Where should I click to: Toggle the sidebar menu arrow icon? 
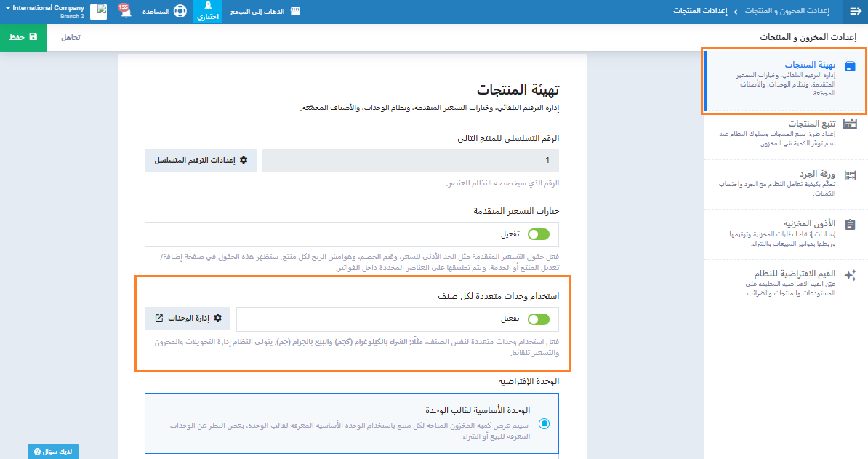click(855, 12)
